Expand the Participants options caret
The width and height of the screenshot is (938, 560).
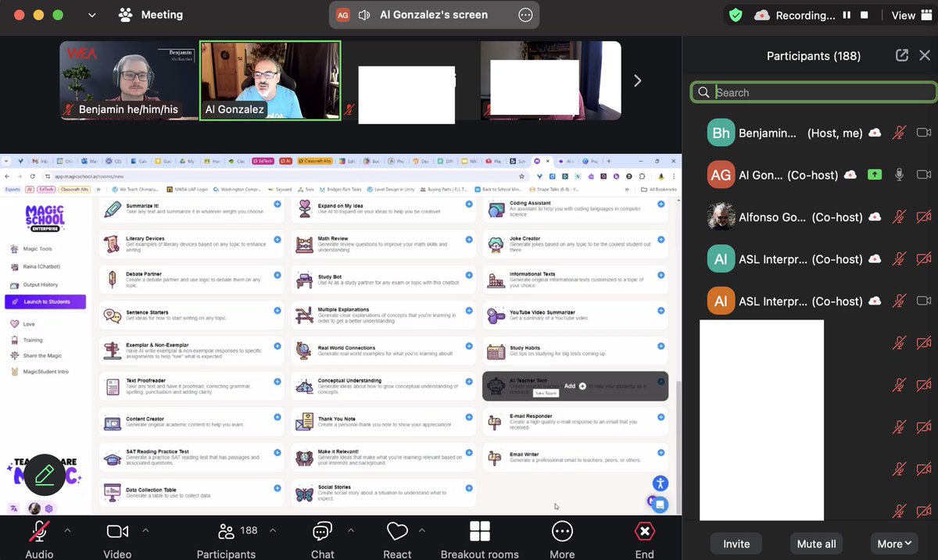[273, 530]
